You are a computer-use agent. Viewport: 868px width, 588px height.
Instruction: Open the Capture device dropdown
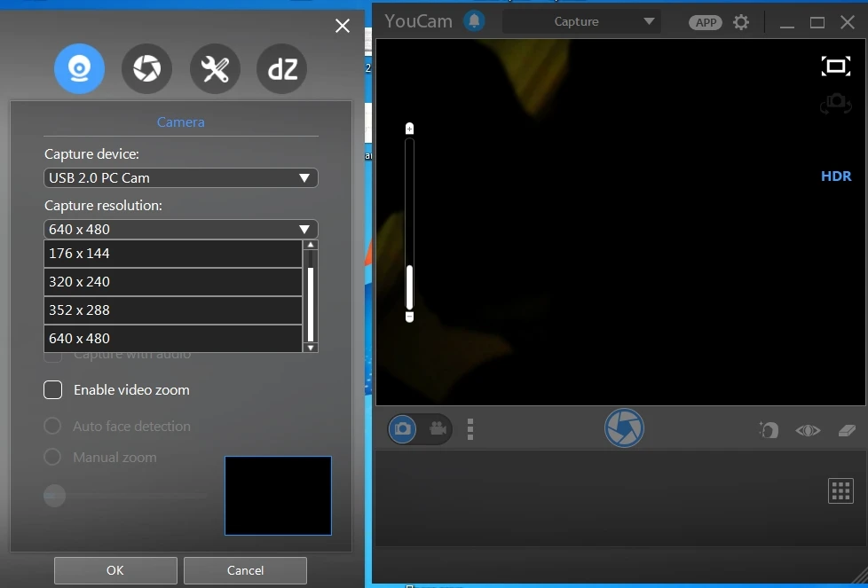[181, 178]
